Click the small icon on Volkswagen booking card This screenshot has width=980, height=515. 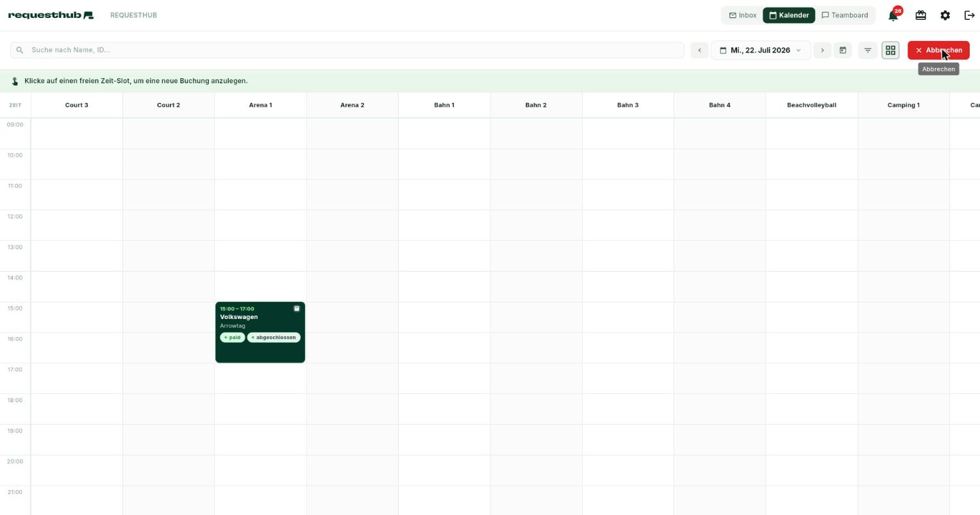[x=297, y=309]
